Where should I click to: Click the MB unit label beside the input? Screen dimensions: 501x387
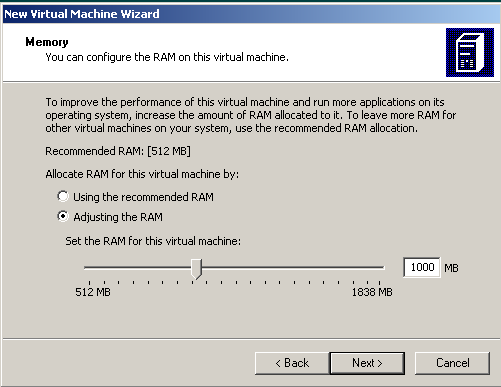click(x=451, y=268)
